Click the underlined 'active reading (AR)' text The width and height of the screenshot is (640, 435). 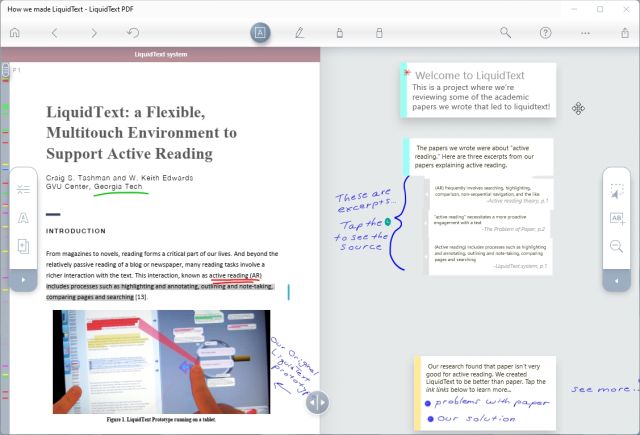pyautogui.click(x=236, y=275)
